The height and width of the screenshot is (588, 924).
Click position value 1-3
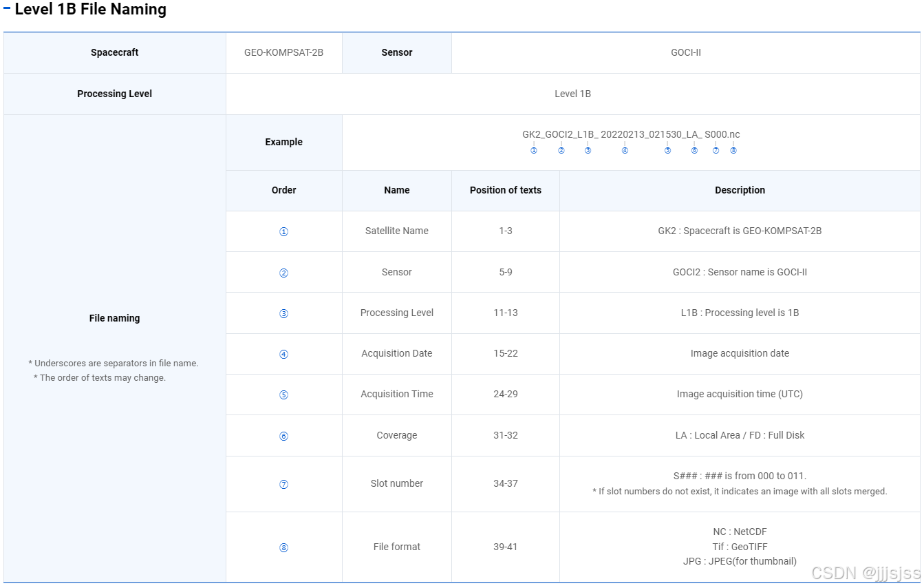(x=506, y=231)
